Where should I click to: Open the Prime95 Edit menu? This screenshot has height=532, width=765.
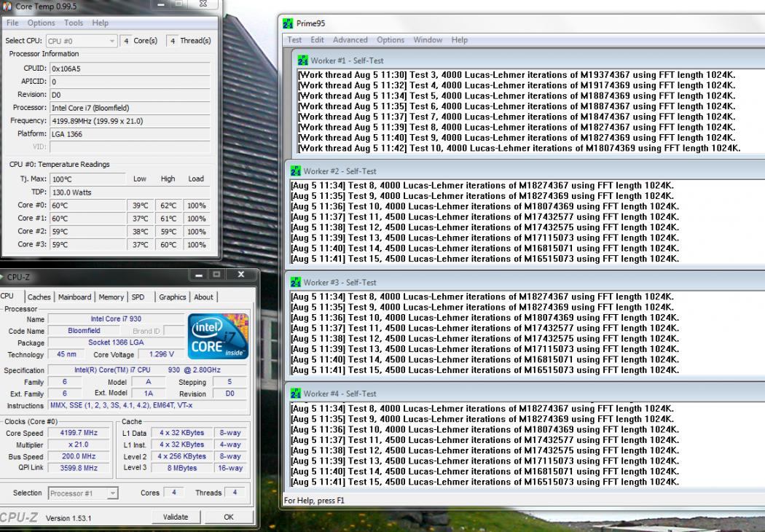point(317,40)
